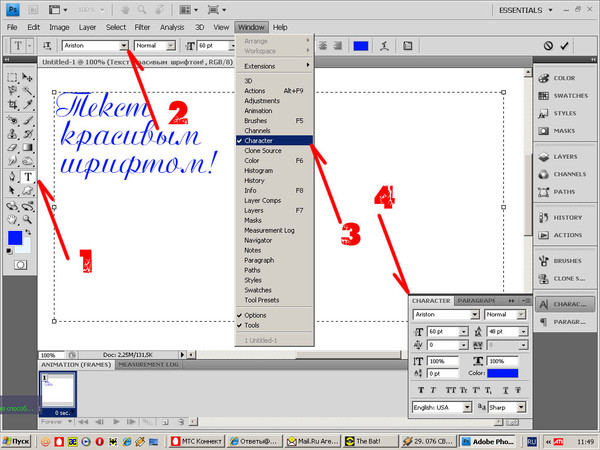600x450 pixels.
Task: Toggle Quick Mask mode icon
Action: (20, 265)
